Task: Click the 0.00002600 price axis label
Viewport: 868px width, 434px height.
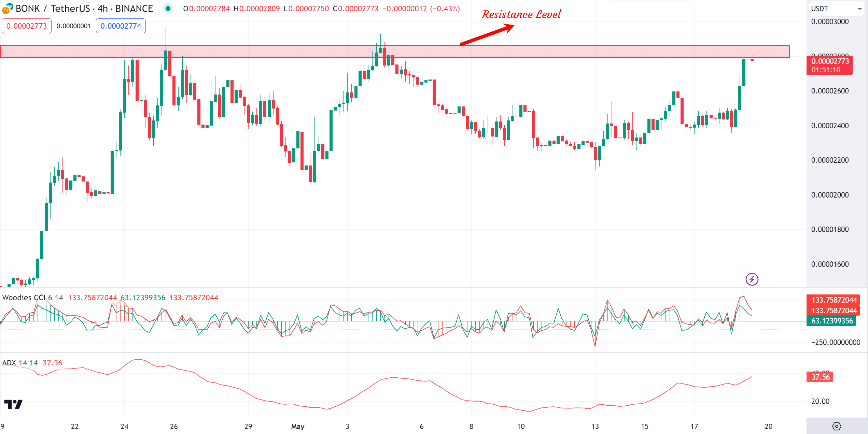Action: click(x=830, y=91)
